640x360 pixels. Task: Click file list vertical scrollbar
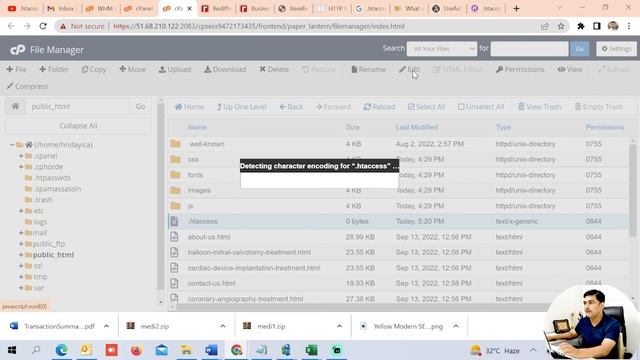click(633, 192)
